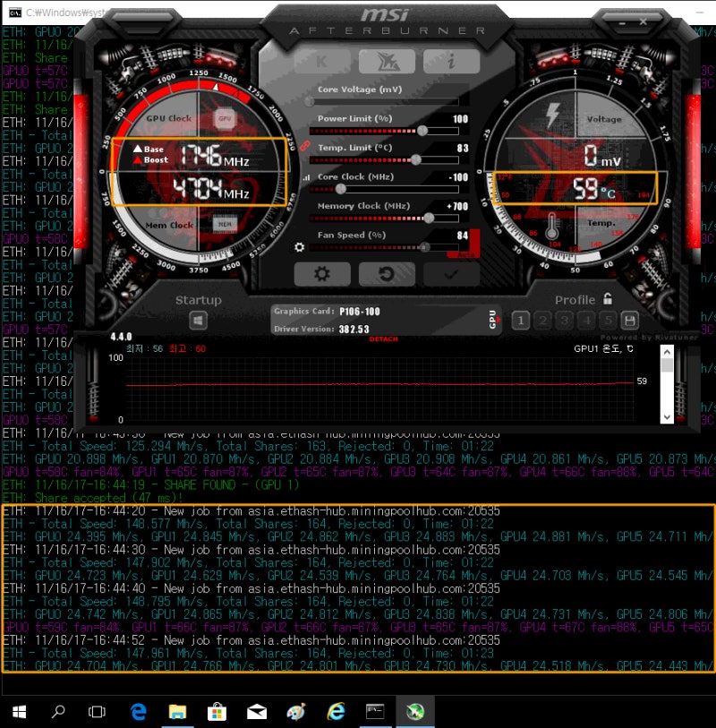Screen dimensions: 716x728
Task: Launch Internet Explorer from the taskbar
Action: pos(336,711)
